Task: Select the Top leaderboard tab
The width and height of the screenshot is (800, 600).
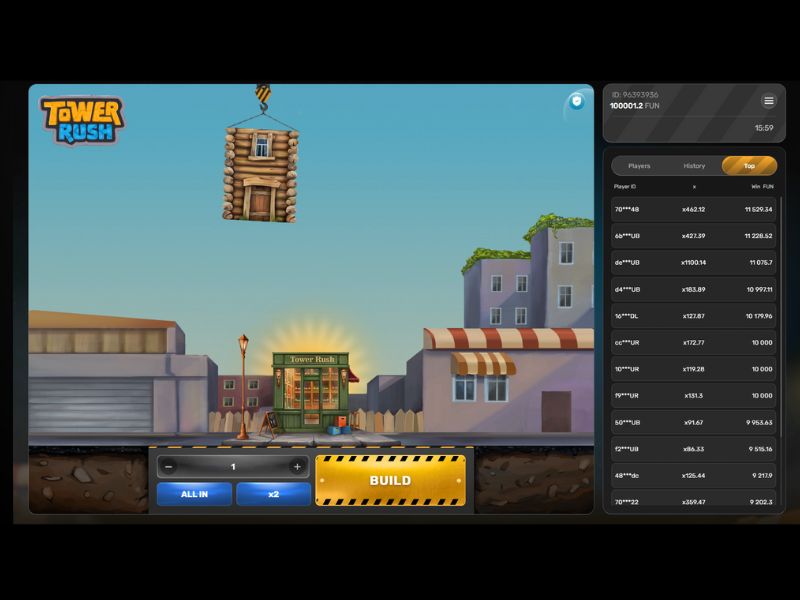Action: click(749, 166)
